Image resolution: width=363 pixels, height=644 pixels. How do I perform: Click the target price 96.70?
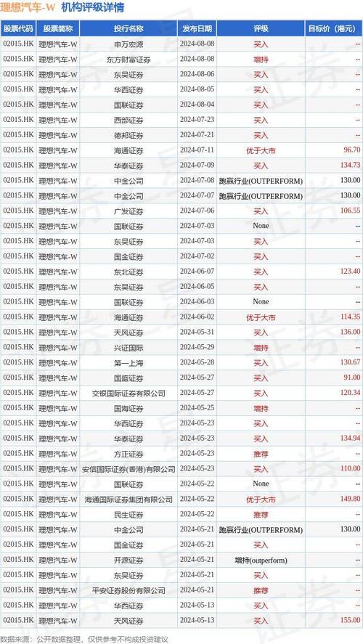coord(352,150)
